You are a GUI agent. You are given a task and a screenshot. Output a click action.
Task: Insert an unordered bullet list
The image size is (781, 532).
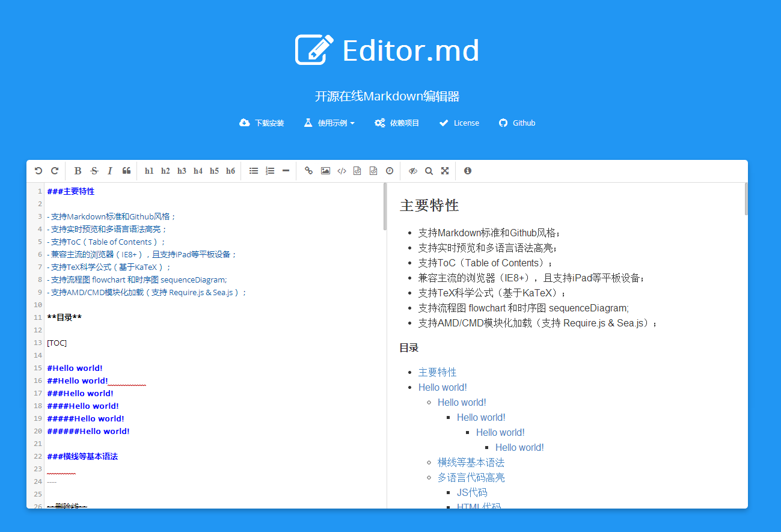click(x=254, y=171)
